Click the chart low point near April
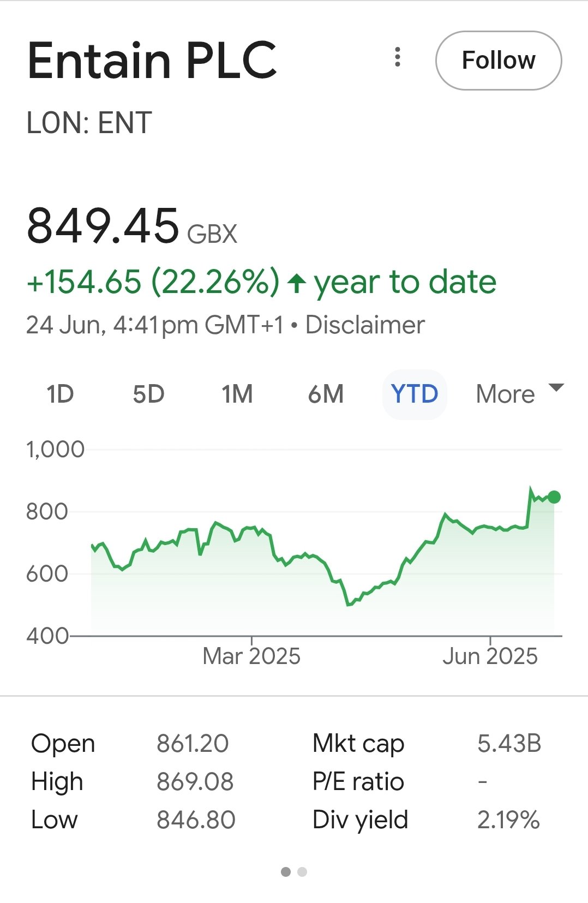 click(349, 604)
